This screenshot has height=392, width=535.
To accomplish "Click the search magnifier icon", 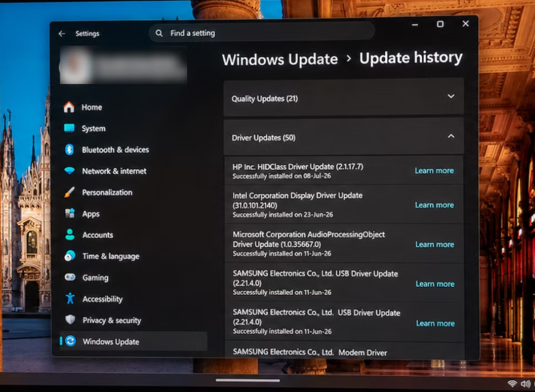I will coord(159,33).
